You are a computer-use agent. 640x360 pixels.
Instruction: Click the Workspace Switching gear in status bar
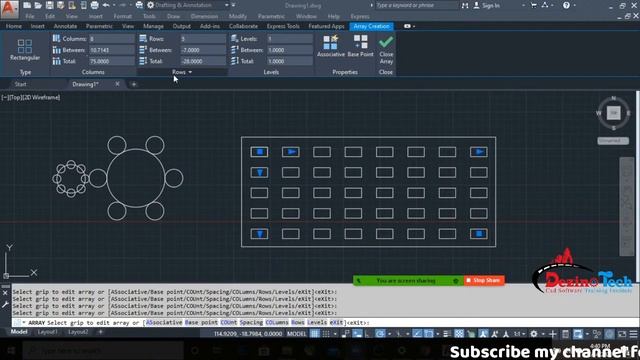point(533,334)
